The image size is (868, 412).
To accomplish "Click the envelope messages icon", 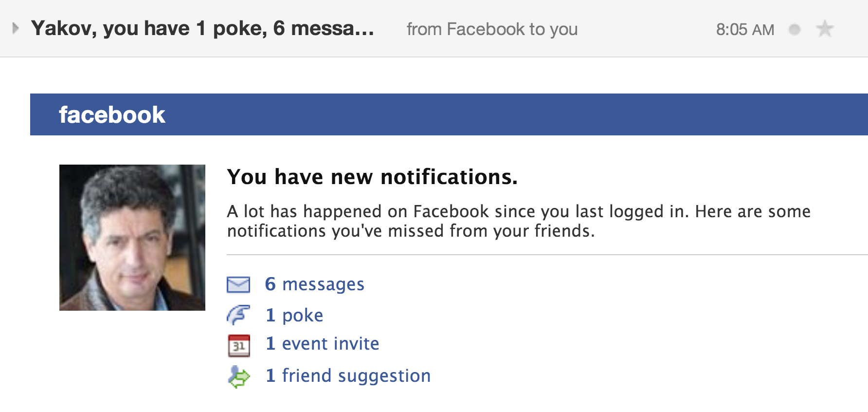I will pos(238,284).
